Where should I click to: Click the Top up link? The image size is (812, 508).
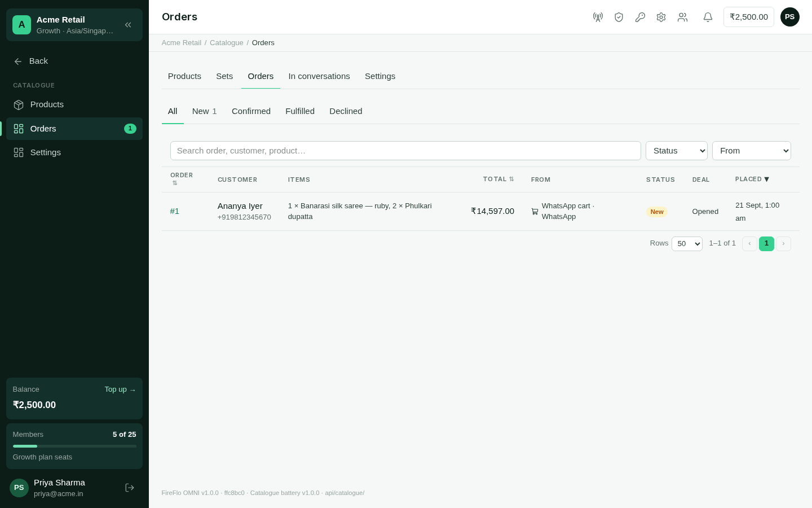coord(120,389)
